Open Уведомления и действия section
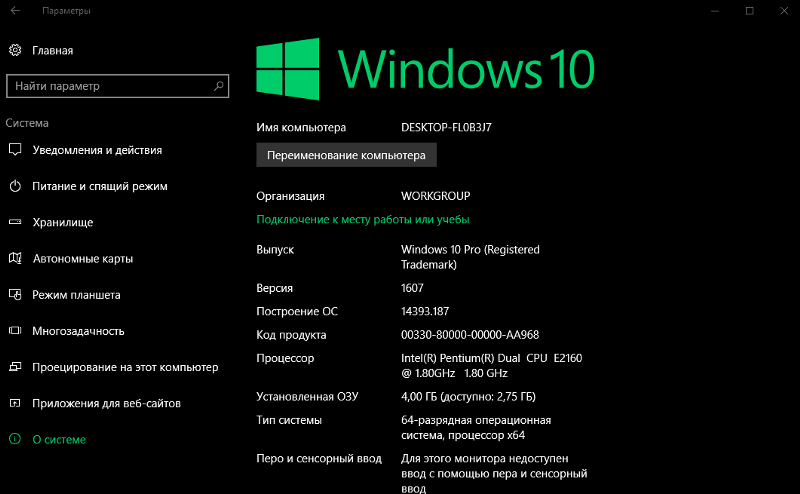800x494 pixels. pos(97,150)
